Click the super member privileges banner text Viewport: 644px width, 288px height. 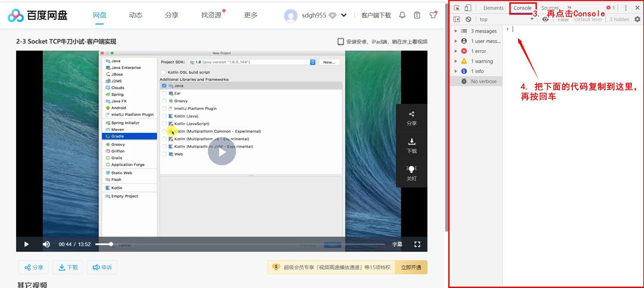pyautogui.click(x=337, y=267)
